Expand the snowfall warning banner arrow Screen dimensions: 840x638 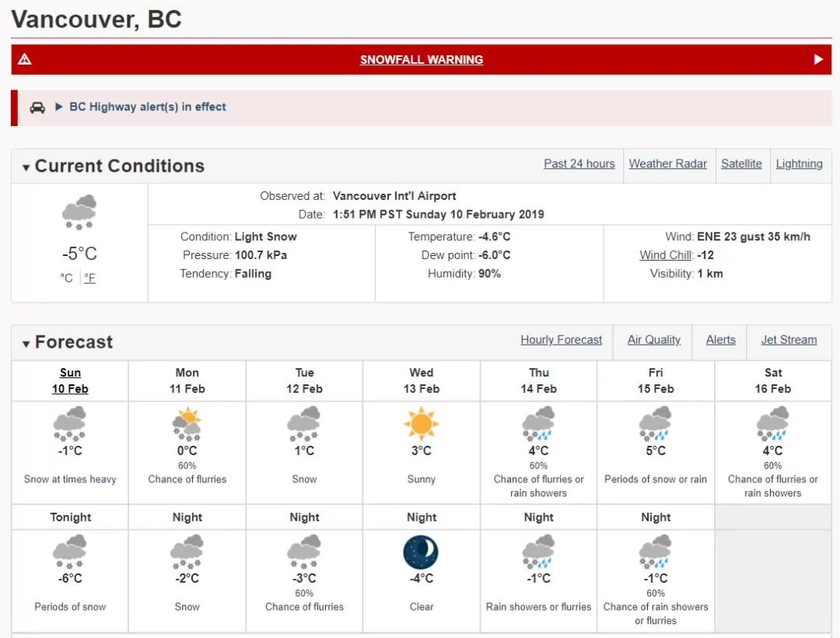[x=818, y=59]
